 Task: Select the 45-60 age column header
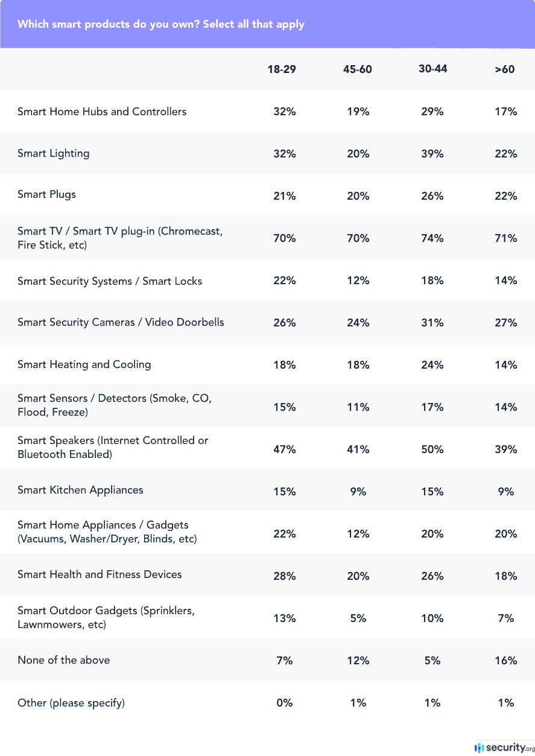pyautogui.click(x=358, y=69)
